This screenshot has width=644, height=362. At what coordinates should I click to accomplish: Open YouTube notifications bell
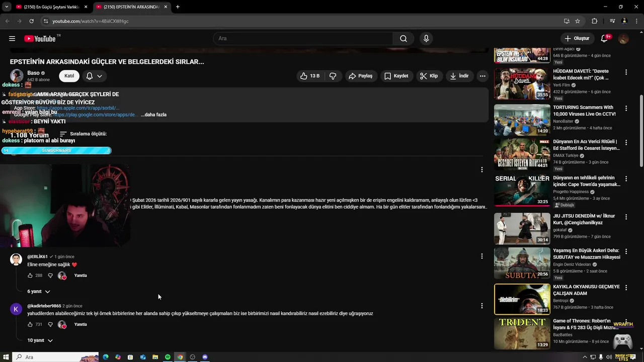click(605, 38)
